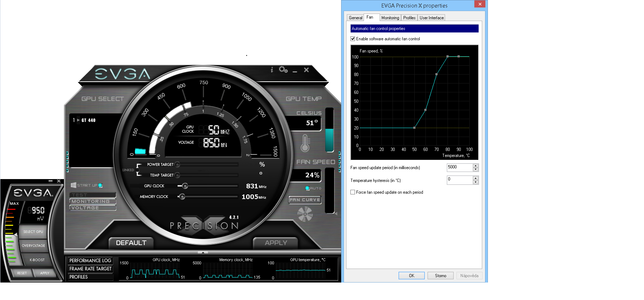Click the EVGA logo in main window
644x300 pixels.
[122, 74]
